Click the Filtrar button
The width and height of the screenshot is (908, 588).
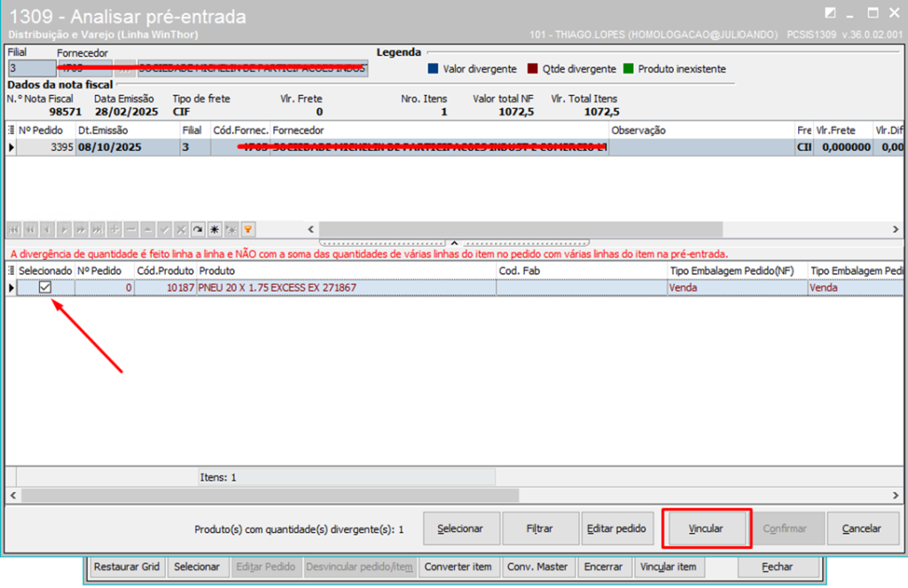[x=540, y=529]
